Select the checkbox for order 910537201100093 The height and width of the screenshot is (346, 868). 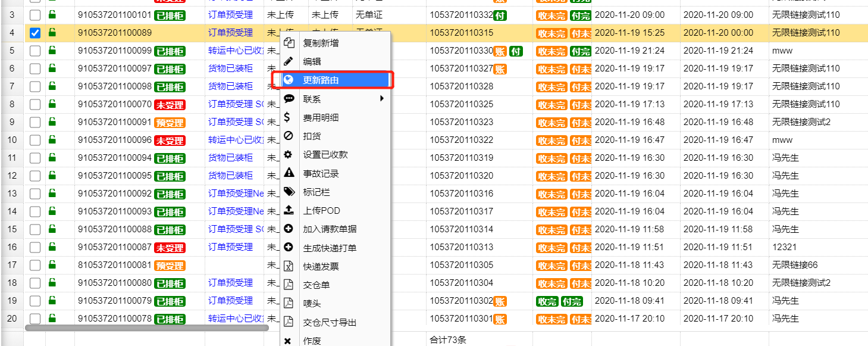point(35,211)
